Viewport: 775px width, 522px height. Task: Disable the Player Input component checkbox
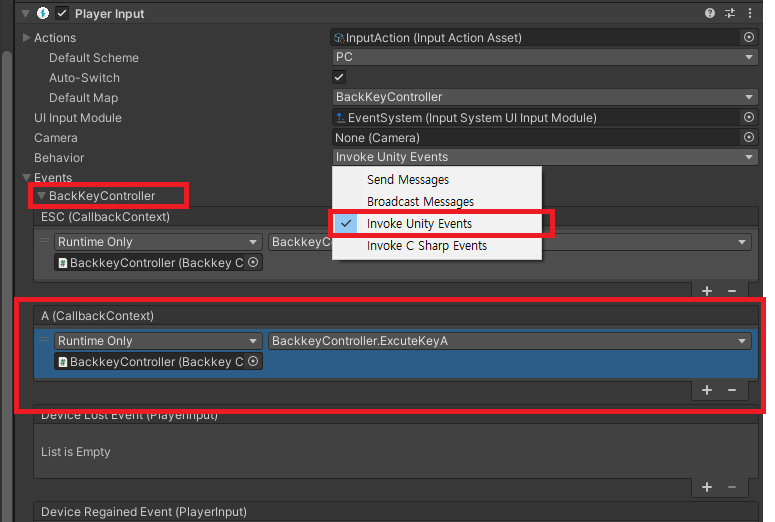click(x=62, y=13)
